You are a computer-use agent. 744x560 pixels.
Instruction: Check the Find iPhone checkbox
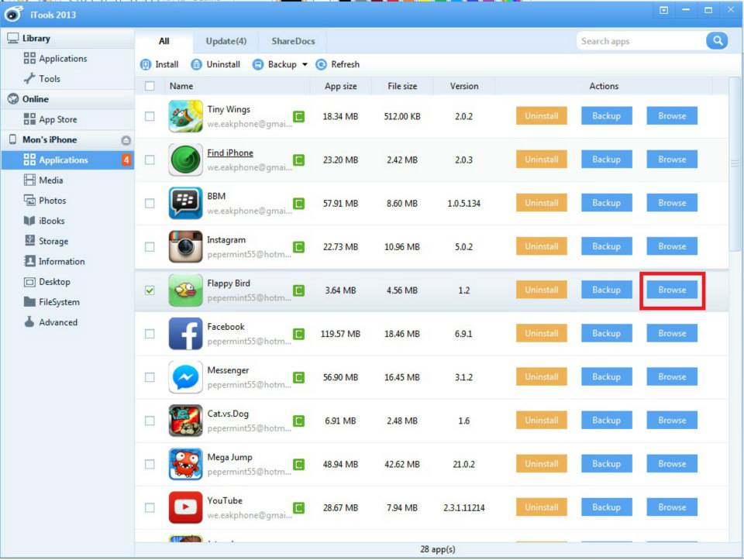(x=150, y=160)
